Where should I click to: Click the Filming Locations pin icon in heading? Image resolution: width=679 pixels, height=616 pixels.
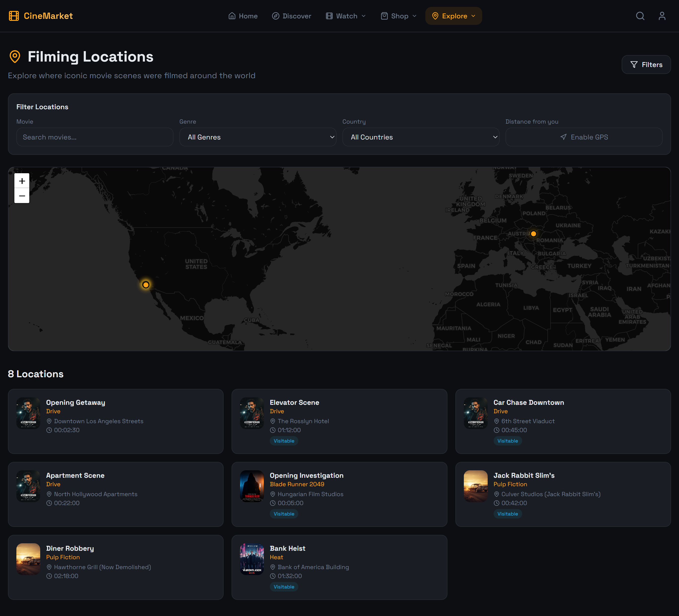tap(15, 57)
